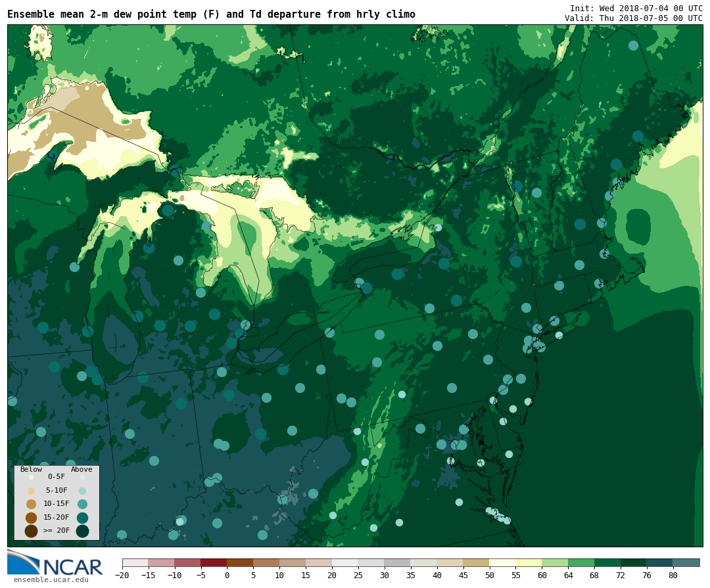Click the '0-5F' legend label

pyautogui.click(x=56, y=477)
